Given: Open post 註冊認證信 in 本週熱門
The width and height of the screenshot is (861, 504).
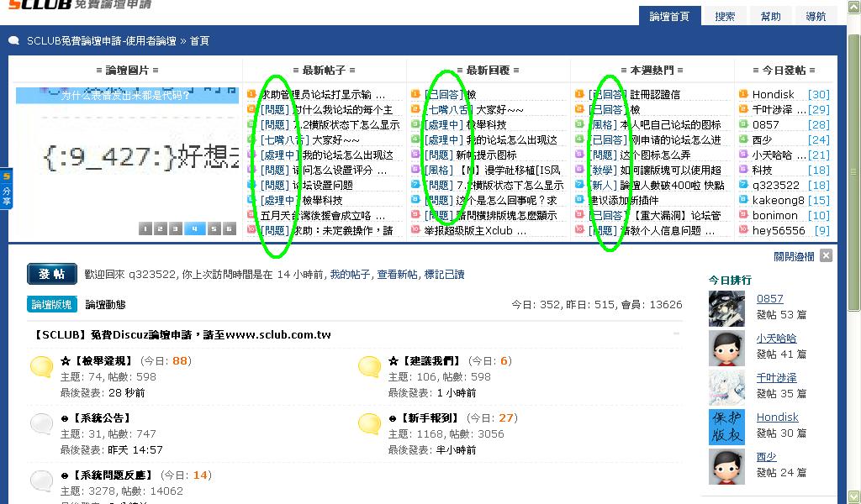Looking at the screenshot, I should [654, 94].
